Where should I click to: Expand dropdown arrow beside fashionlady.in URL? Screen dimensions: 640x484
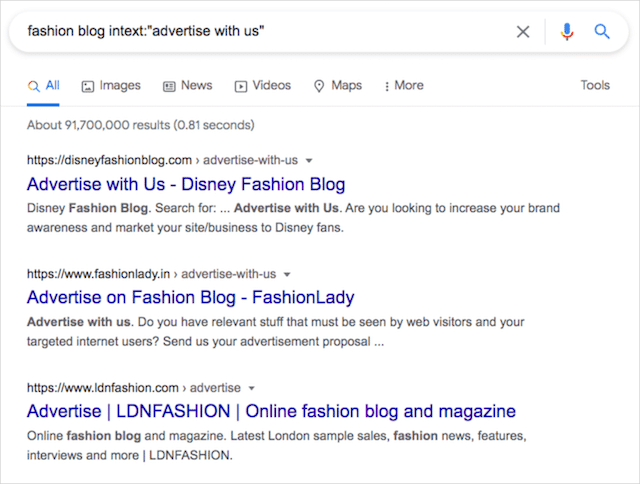click(287, 273)
